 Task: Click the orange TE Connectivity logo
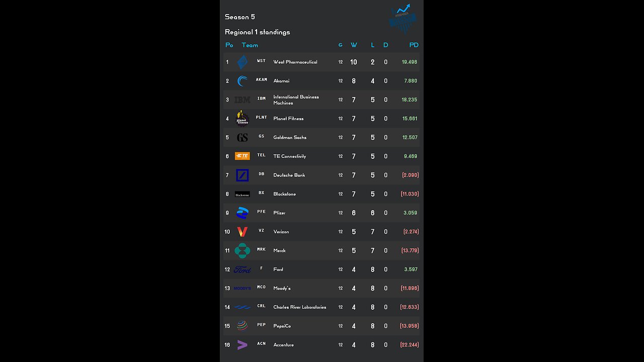(242, 156)
